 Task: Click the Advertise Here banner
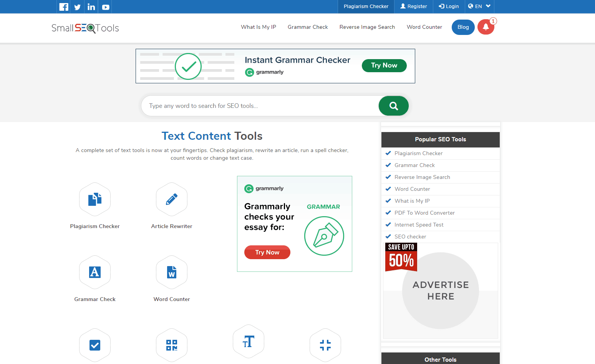(x=441, y=291)
